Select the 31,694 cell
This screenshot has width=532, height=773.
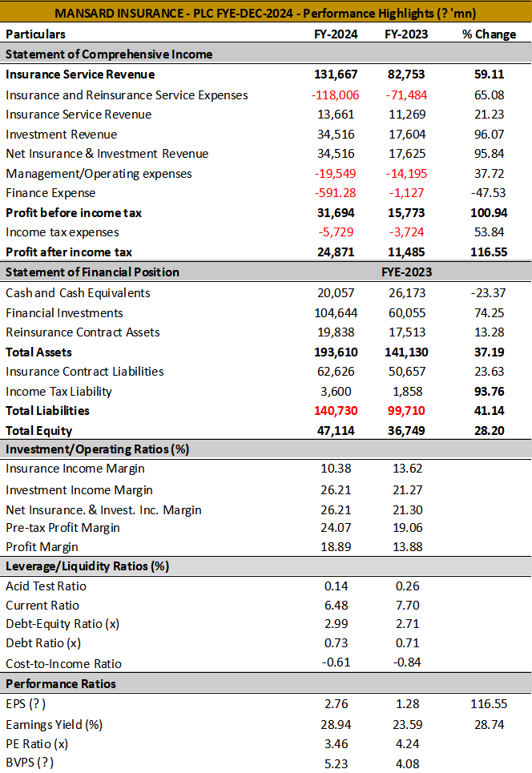(336, 213)
